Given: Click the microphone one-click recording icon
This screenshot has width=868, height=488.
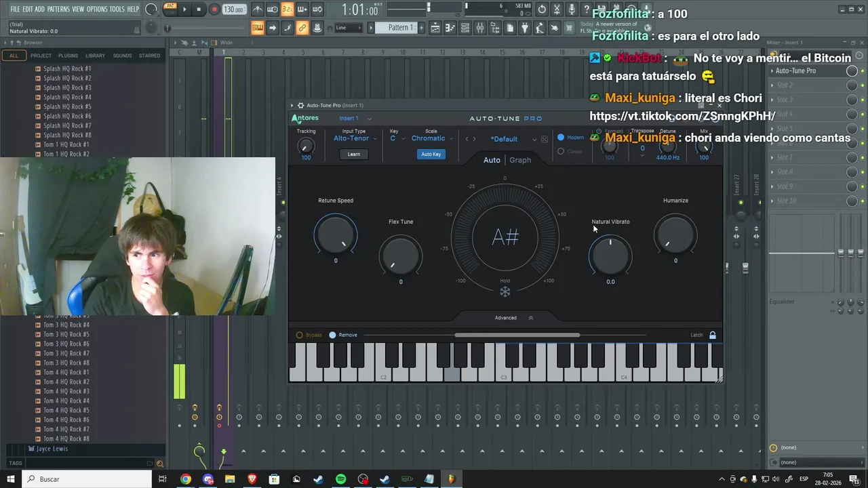Looking at the screenshot, I should click(572, 9).
